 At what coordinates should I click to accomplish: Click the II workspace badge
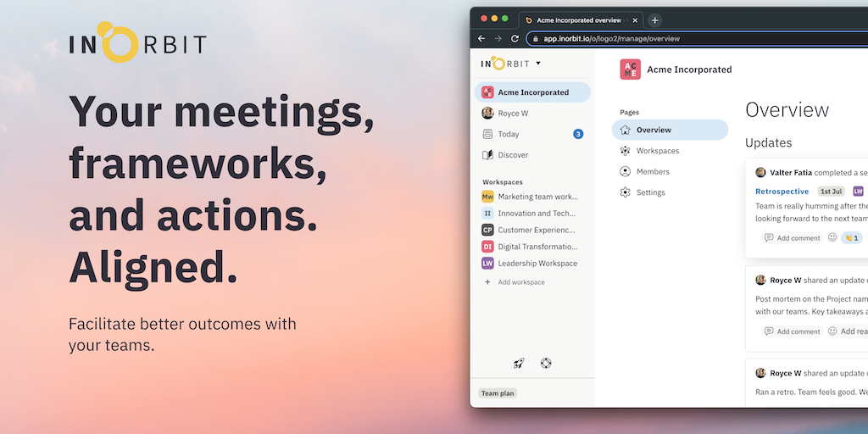(487, 213)
